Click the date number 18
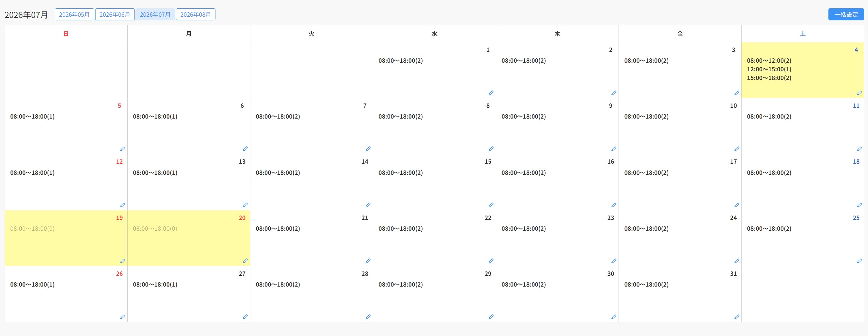 click(x=856, y=162)
